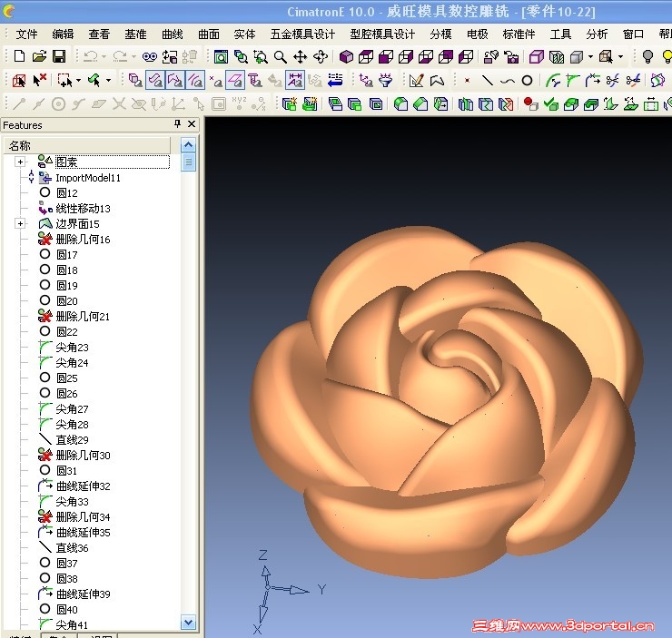Select the 尖角23 feature
672x638 pixels.
pos(72,348)
